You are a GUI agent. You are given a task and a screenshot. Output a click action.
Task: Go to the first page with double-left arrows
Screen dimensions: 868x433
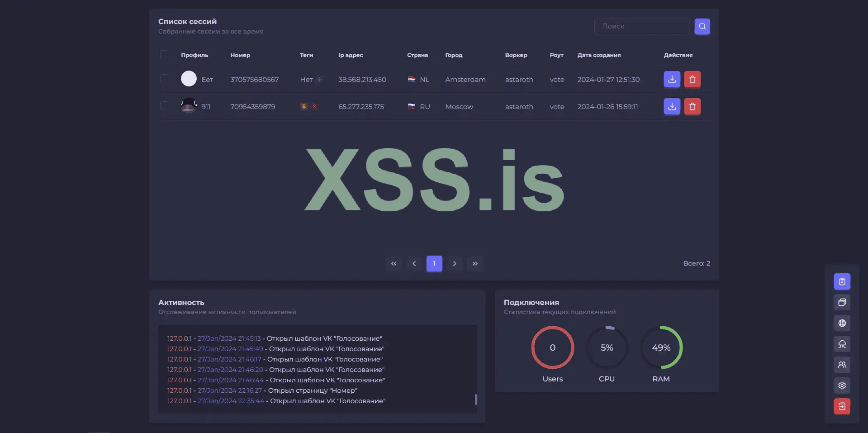pyautogui.click(x=394, y=263)
